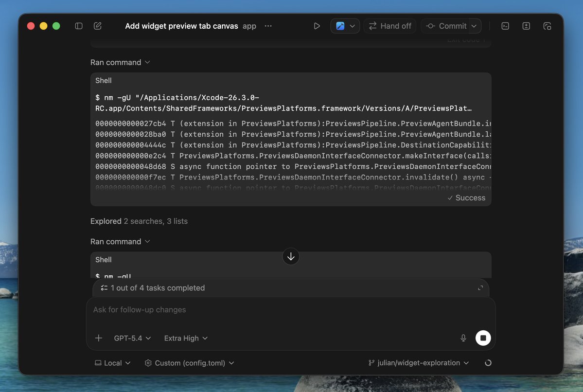Open julian/widget-exploration branch dropdown
The image size is (583, 392).
tap(419, 363)
